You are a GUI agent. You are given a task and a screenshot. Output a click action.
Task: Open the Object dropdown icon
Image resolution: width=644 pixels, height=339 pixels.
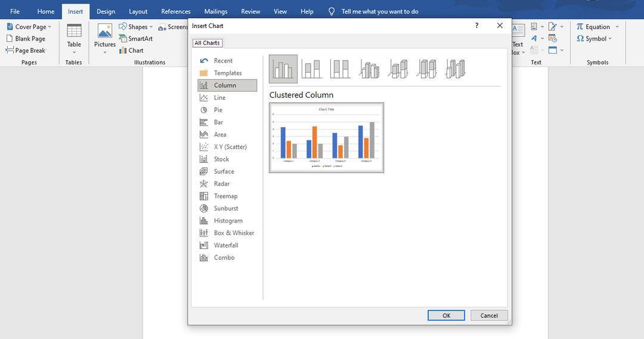click(556, 50)
